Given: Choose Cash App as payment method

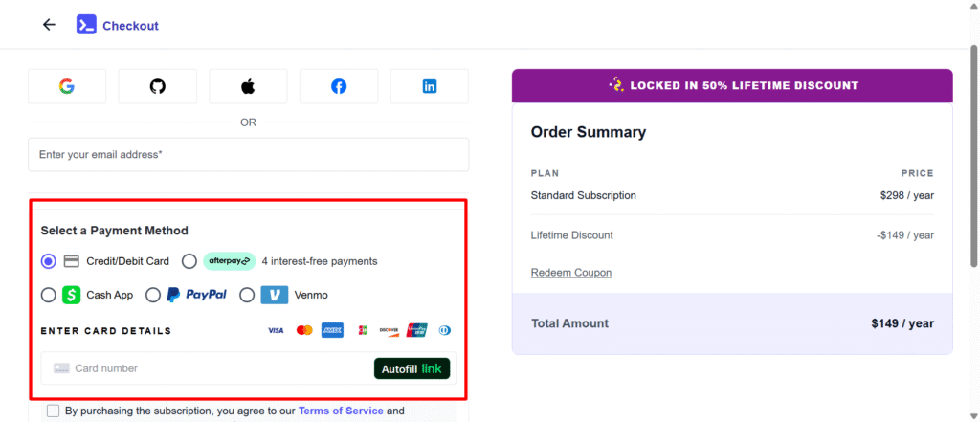Looking at the screenshot, I should click(x=49, y=295).
